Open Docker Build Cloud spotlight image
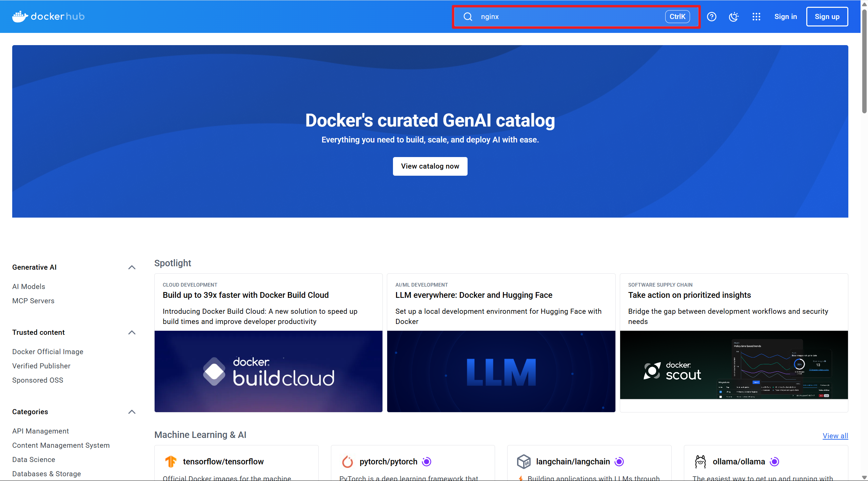The image size is (868, 481). [269, 371]
